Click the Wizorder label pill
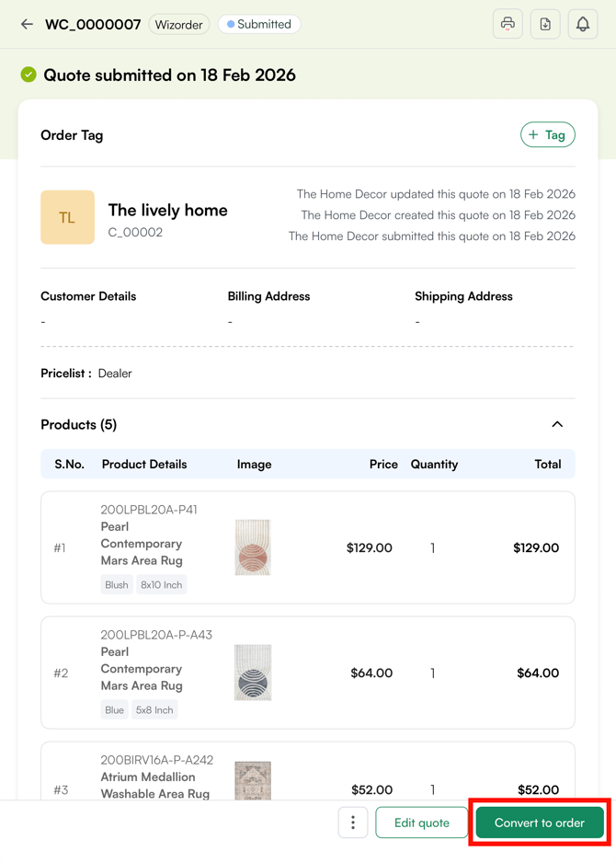 pyautogui.click(x=179, y=25)
